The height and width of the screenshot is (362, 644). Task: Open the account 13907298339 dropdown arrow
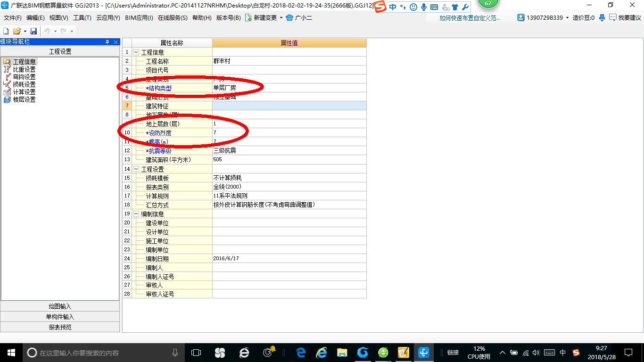point(567,18)
